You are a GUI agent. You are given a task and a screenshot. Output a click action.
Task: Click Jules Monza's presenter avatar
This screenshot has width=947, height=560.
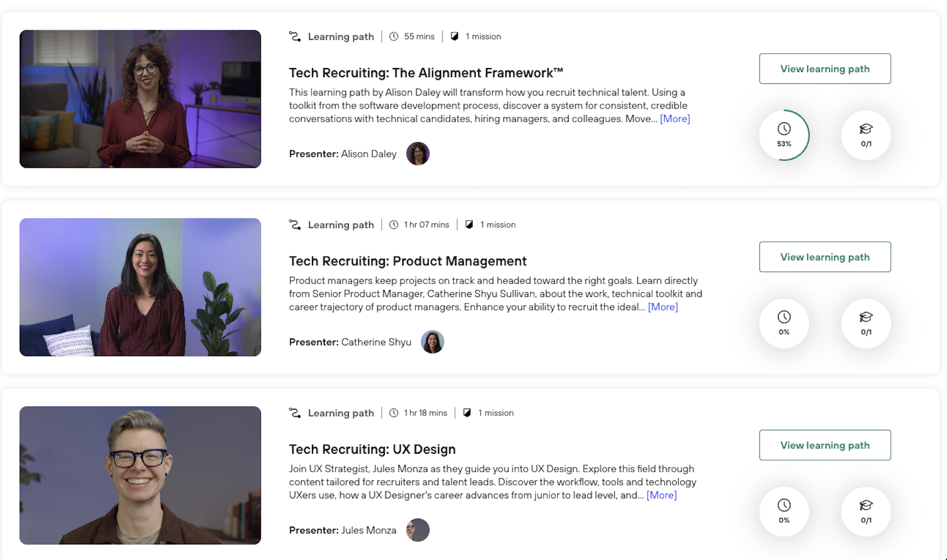(x=418, y=530)
